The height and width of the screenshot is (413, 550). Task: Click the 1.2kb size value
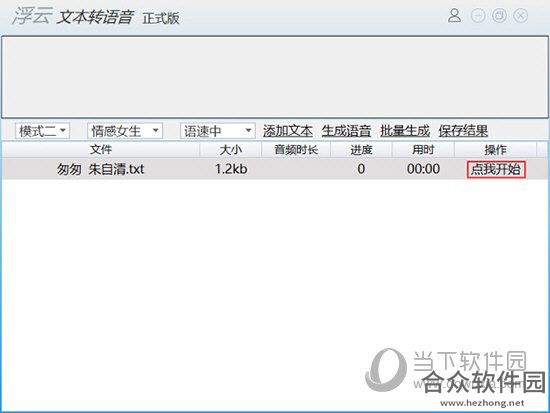pyautogui.click(x=231, y=169)
